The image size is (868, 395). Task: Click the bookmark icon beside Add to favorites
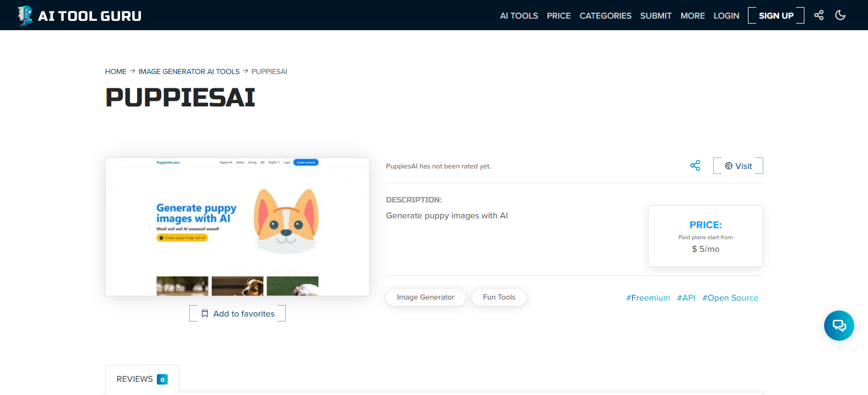coord(205,314)
